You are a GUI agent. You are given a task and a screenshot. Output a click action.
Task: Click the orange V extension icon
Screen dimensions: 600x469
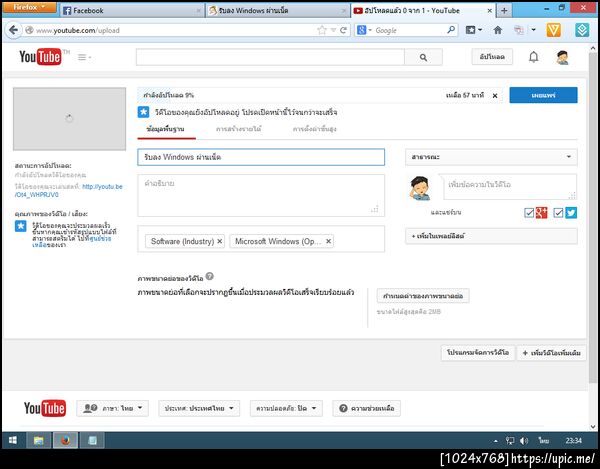(554, 30)
